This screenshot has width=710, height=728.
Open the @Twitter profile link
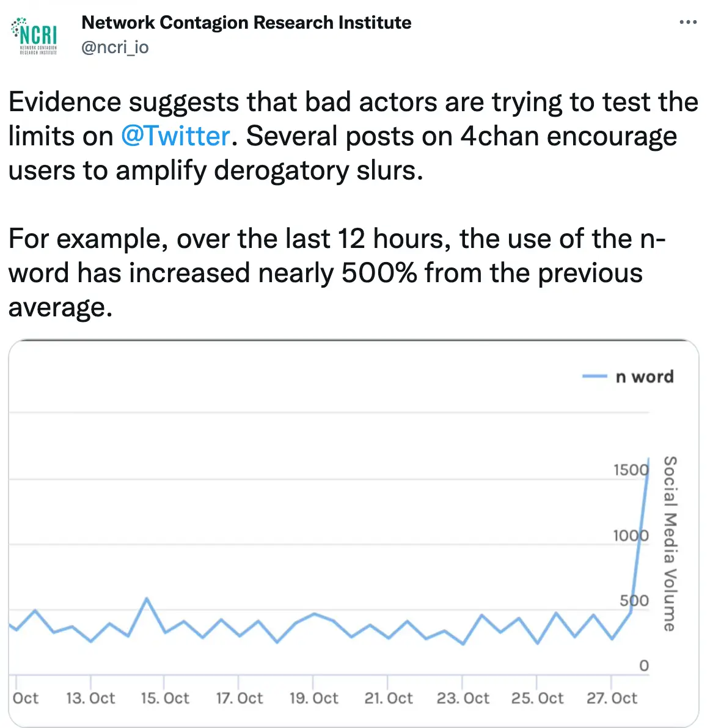pyautogui.click(x=175, y=136)
